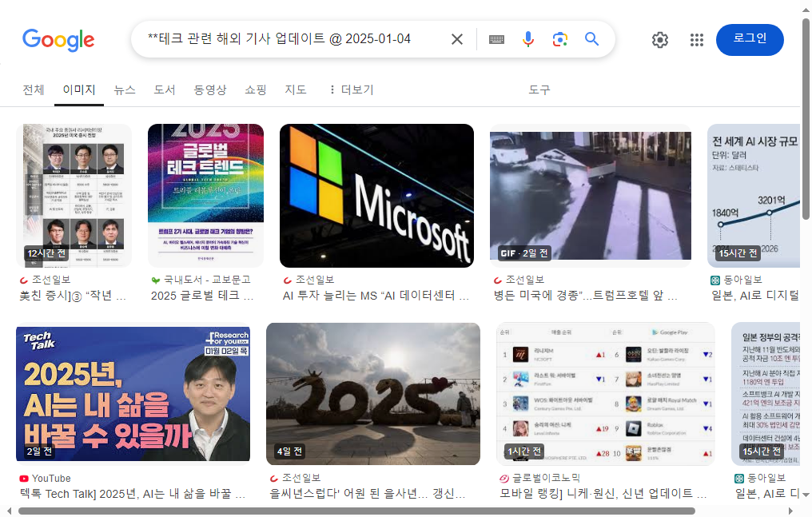
Task: Open the 2025 snake sculpture image
Action: pyautogui.click(x=373, y=395)
